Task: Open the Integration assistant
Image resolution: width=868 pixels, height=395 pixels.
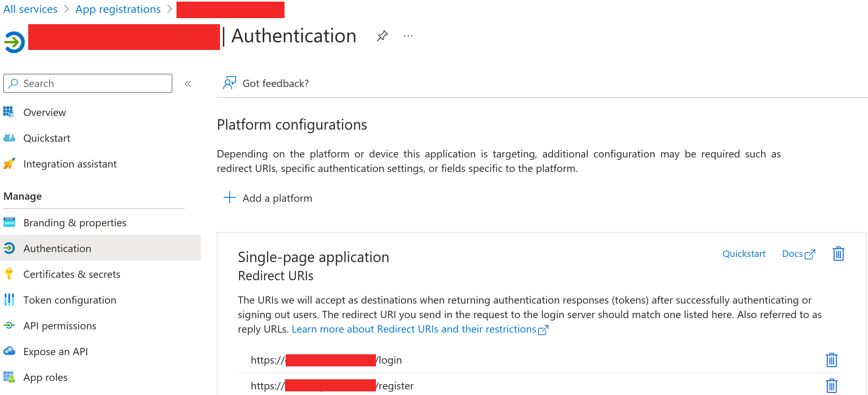Action: (70, 164)
